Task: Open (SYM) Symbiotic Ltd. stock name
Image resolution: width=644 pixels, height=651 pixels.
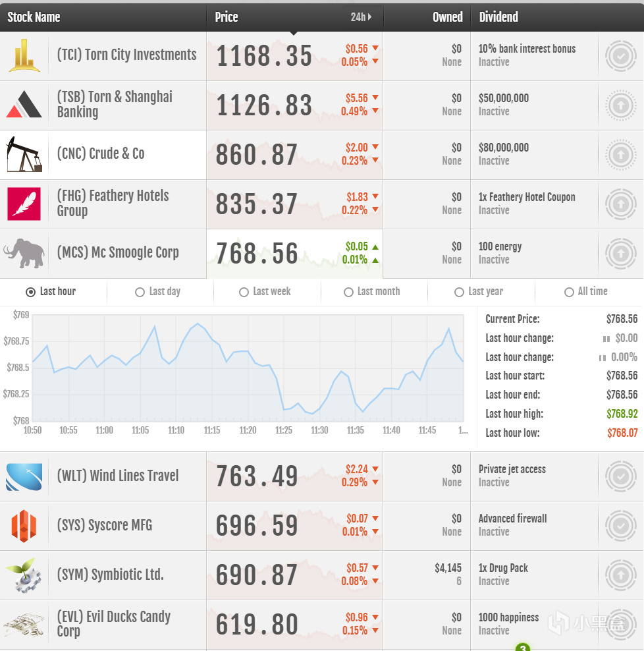Action: 111,575
